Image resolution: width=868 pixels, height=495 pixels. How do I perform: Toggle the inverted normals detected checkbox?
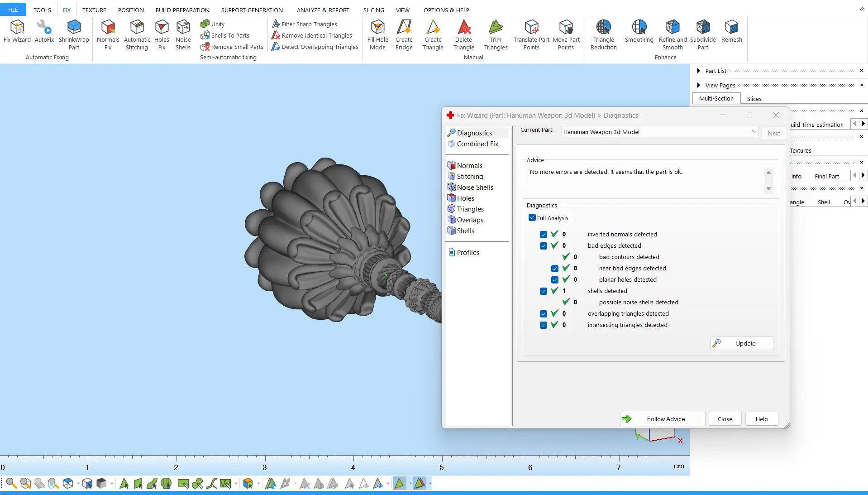pyautogui.click(x=544, y=235)
